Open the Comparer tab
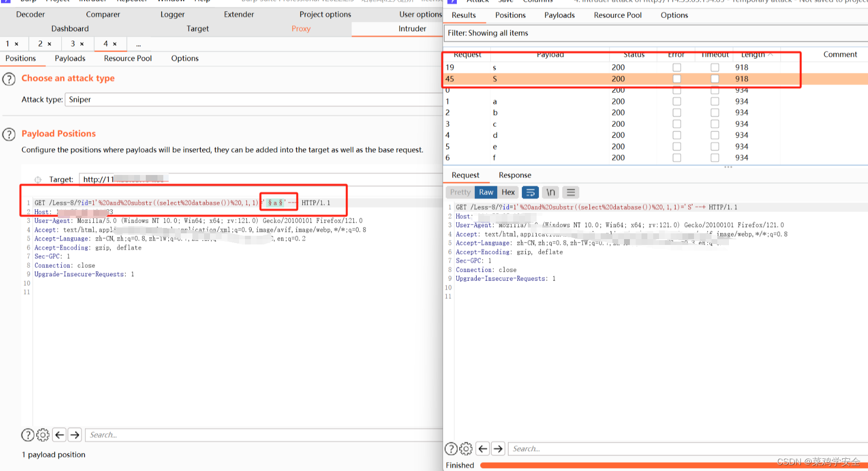Image resolution: width=868 pixels, height=471 pixels. coord(103,15)
